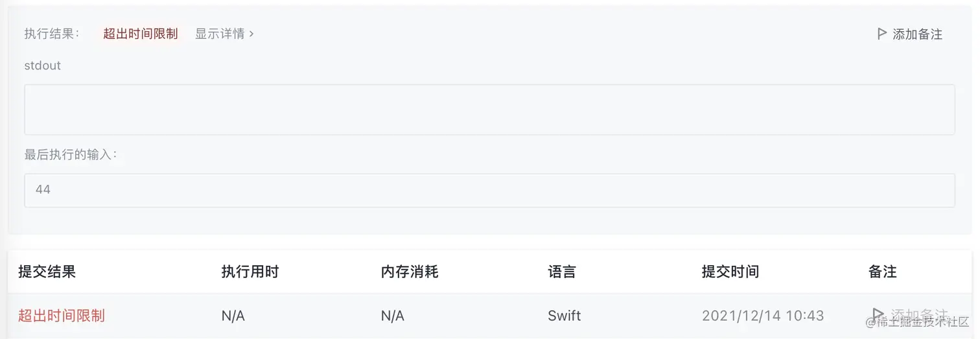Click the N/A value under 内存消耗
The height and width of the screenshot is (339, 980).
click(392, 316)
